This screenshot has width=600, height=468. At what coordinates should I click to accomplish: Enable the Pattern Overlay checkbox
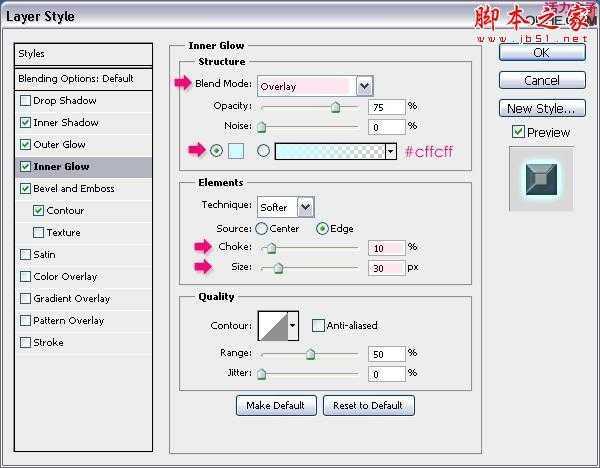click(x=25, y=320)
